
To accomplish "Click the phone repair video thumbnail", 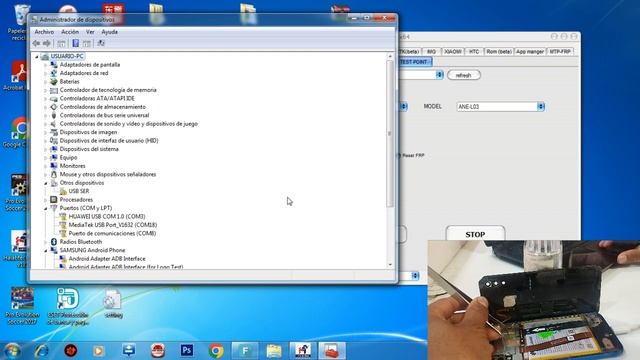I will coord(533,300).
